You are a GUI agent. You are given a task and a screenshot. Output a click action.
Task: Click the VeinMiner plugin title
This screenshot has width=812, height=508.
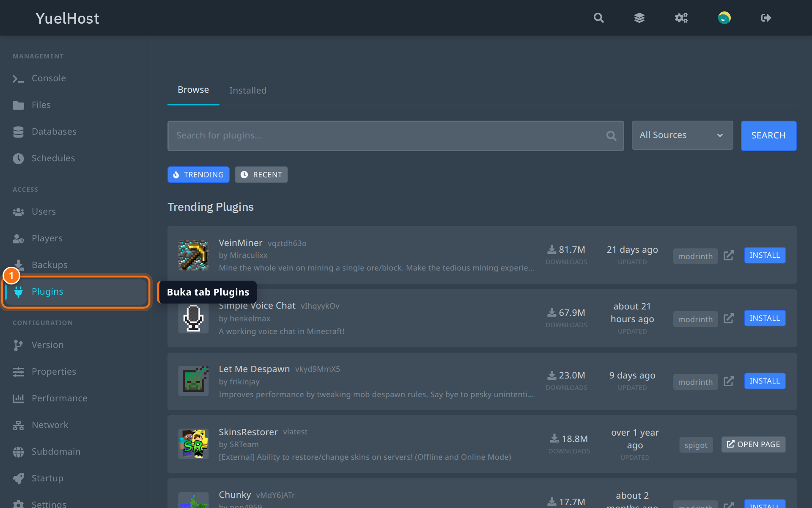pos(240,243)
